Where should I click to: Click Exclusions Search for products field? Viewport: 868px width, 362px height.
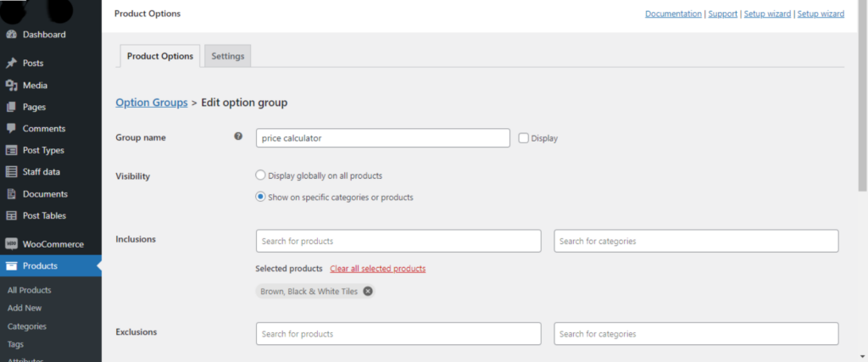[398, 334]
